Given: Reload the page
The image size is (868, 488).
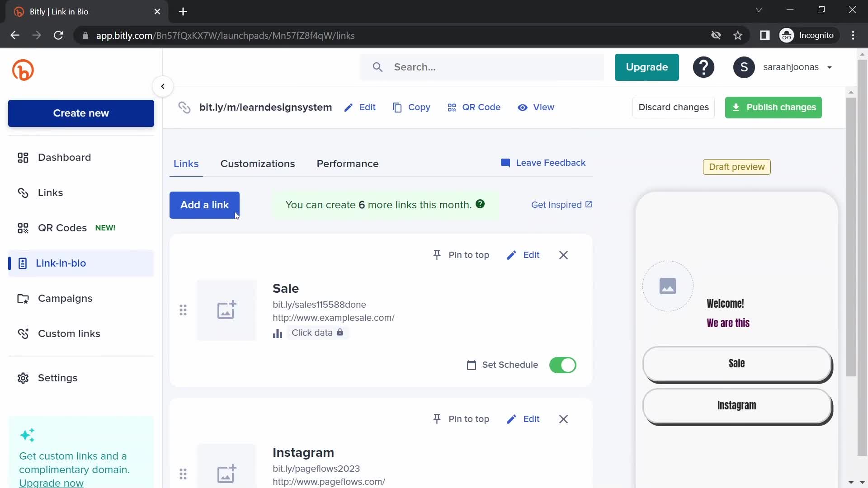Looking at the screenshot, I should click(x=58, y=35).
